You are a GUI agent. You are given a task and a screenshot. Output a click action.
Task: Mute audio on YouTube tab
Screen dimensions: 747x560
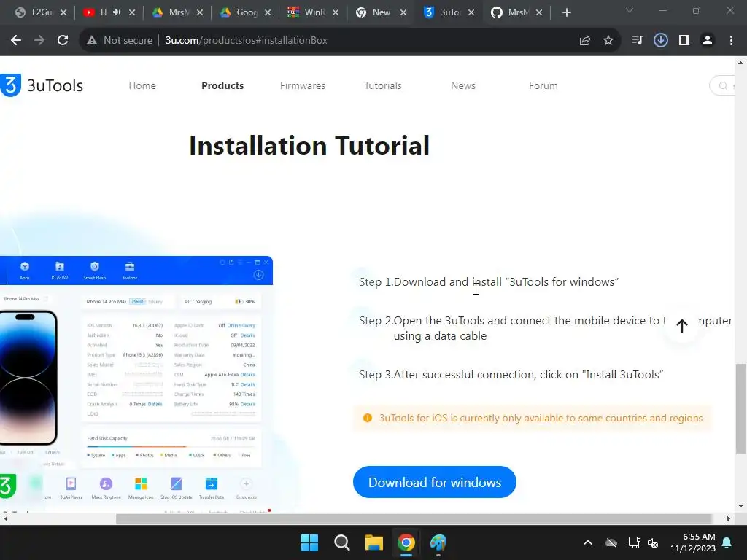(x=117, y=12)
